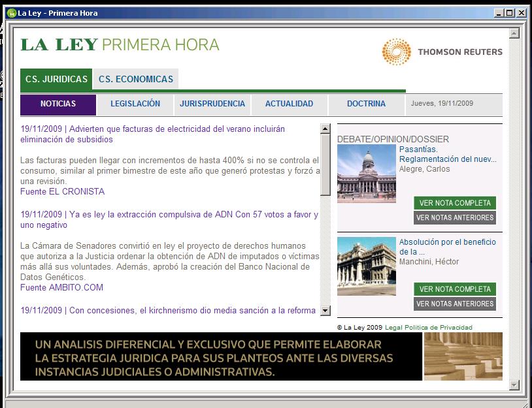Open the CS. JURIDICAS tab
Image resolution: width=532 pixels, height=408 pixels.
(56, 79)
